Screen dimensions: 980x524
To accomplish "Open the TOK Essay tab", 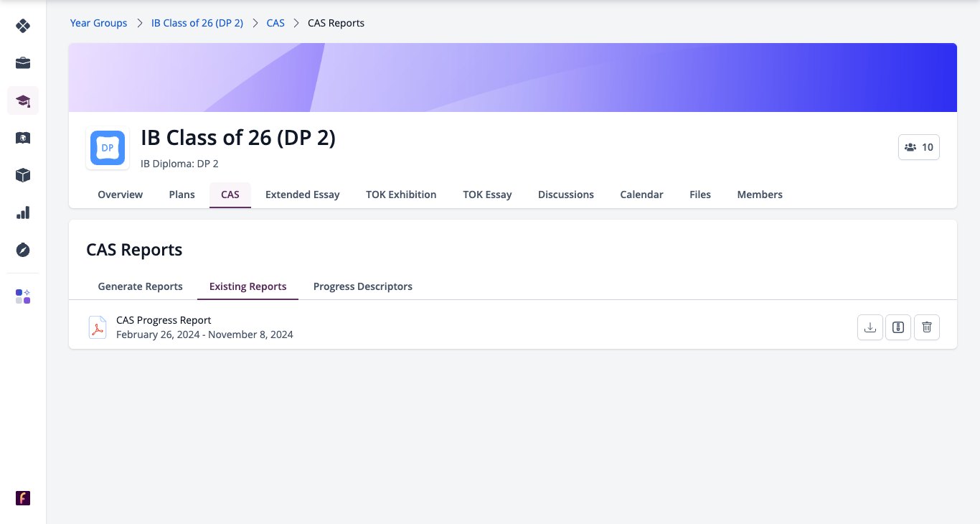I will pyautogui.click(x=488, y=195).
